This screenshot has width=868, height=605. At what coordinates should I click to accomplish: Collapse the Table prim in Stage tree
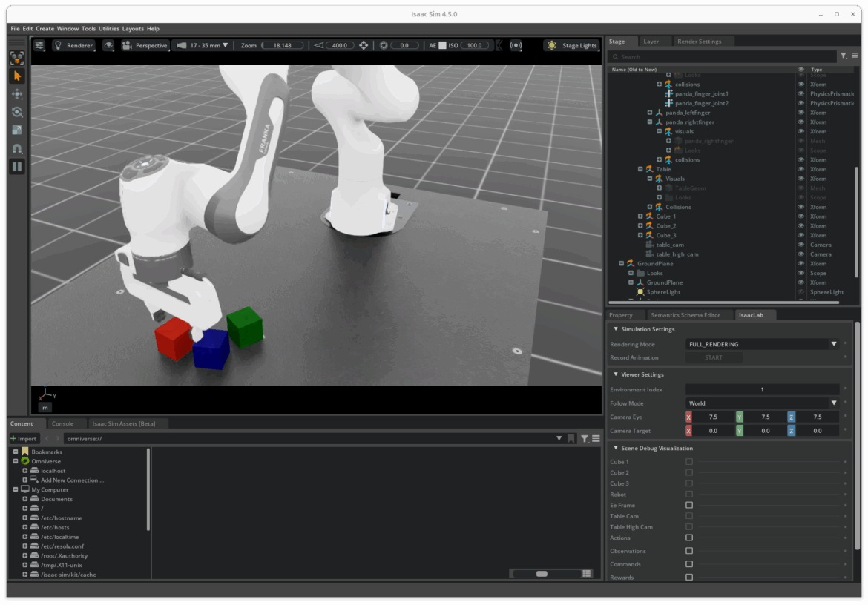tap(640, 169)
